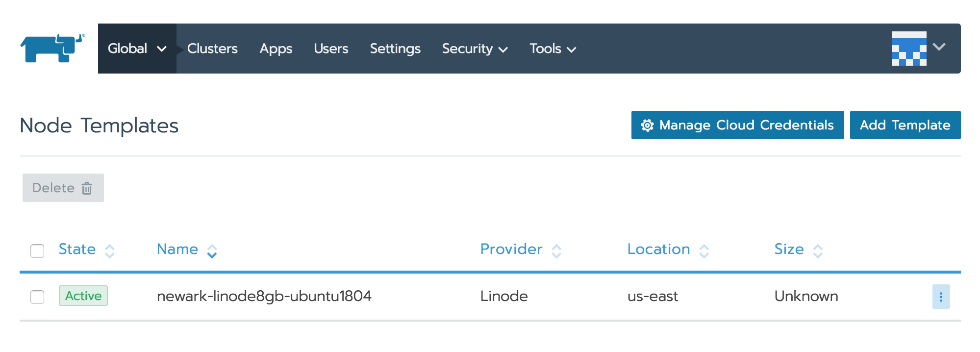This screenshot has height=352, width=980.
Task: Check the newark-linode8gb-ubuntu1804 row checkbox
Action: [37, 297]
